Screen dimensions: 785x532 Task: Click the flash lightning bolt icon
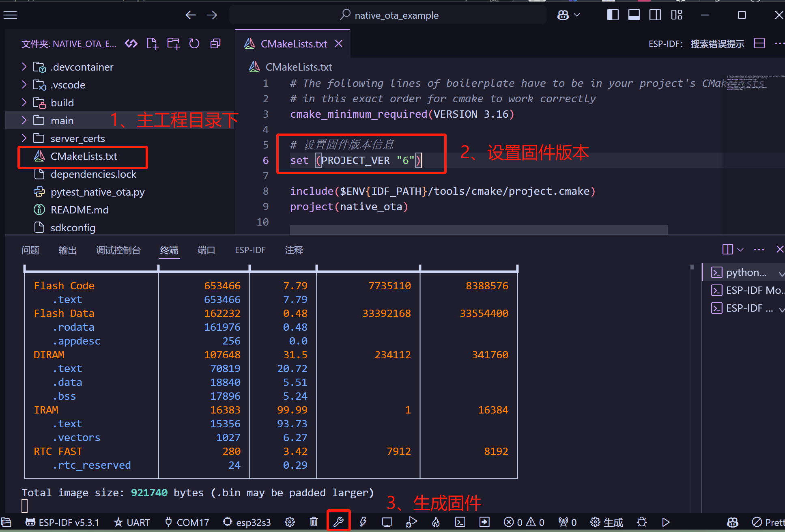[363, 522]
